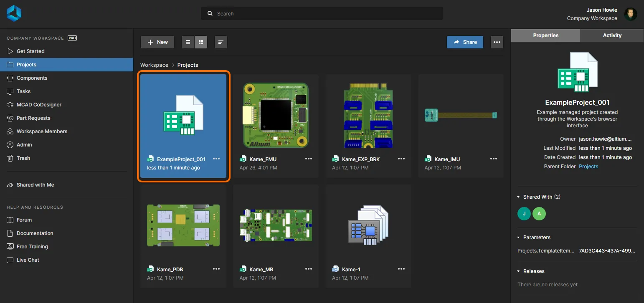Click the Documentation page icon
This screenshot has width=644, height=303.
(10, 233)
